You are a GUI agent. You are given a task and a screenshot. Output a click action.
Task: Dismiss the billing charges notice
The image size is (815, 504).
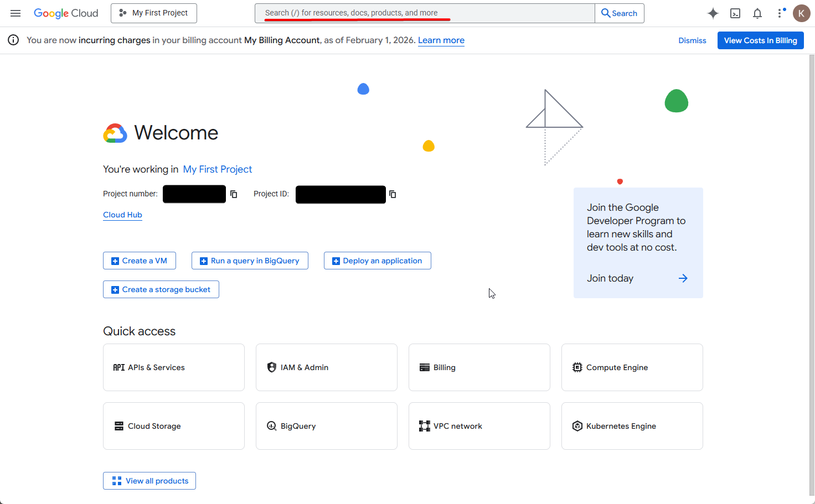coord(693,40)
